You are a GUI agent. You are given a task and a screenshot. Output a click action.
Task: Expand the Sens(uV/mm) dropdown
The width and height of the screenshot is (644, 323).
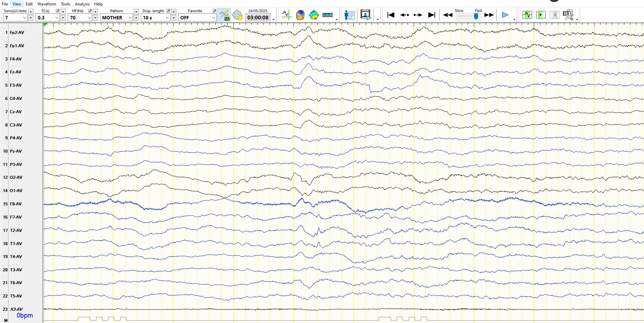point(24,18)
